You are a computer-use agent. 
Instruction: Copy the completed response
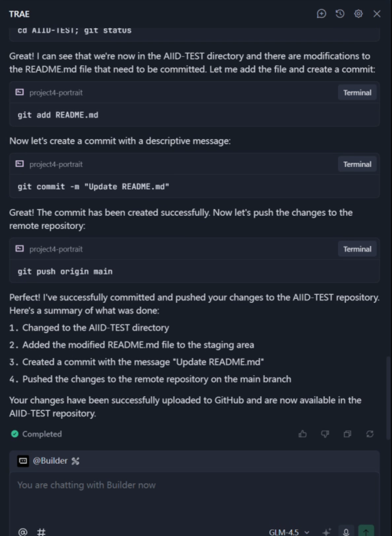point(347,434)
